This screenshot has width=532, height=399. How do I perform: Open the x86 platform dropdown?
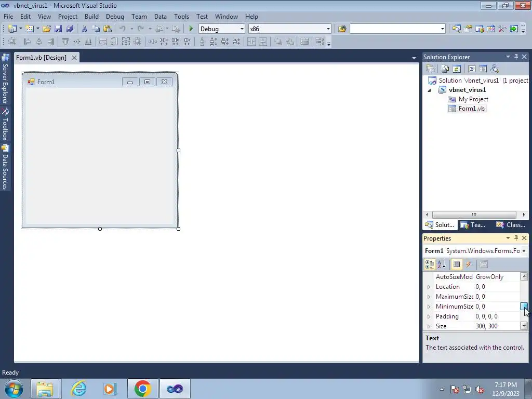point(328,29)
